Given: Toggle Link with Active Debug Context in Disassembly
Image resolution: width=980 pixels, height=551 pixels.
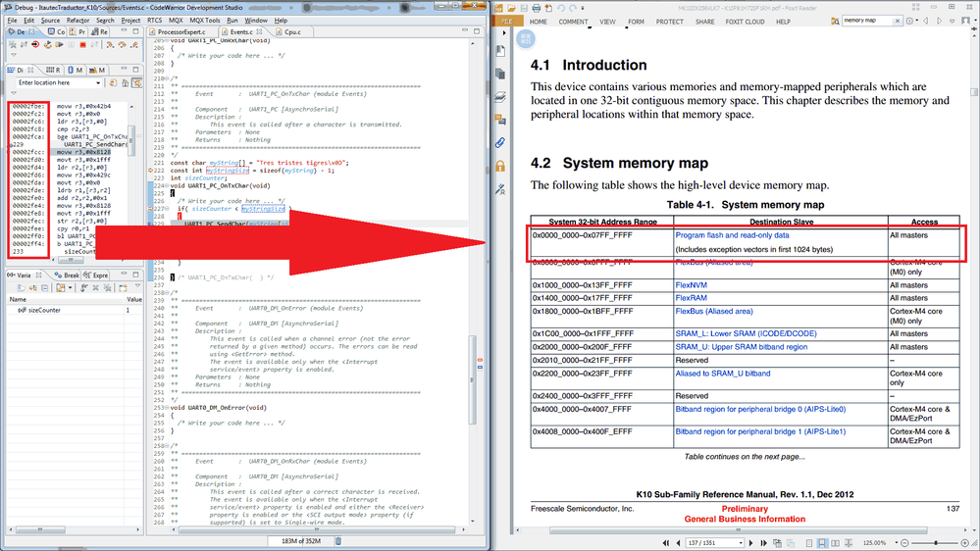Looking at the screenshot, I should coord(137,82).
